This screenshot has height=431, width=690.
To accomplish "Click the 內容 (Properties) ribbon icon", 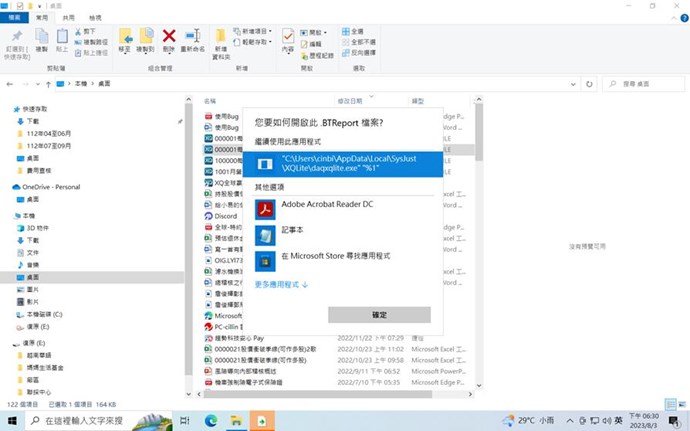I will pyautogui.click(x=288, y=41).
